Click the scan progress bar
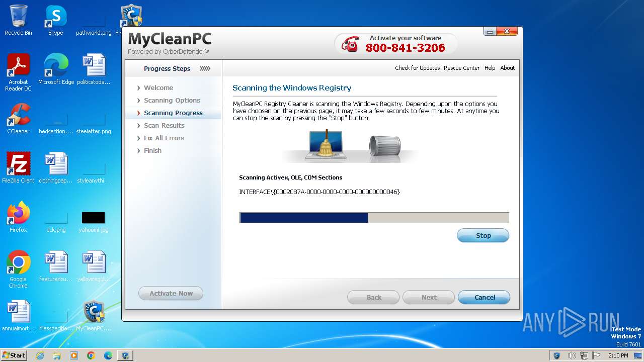This screenshot has height=362, width=644. coord(374,217)
